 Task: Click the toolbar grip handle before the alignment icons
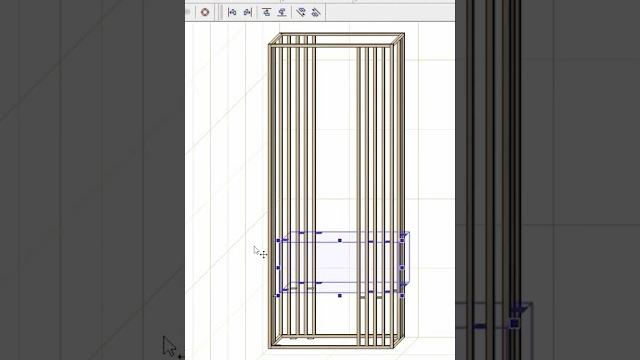coord(221,12)
